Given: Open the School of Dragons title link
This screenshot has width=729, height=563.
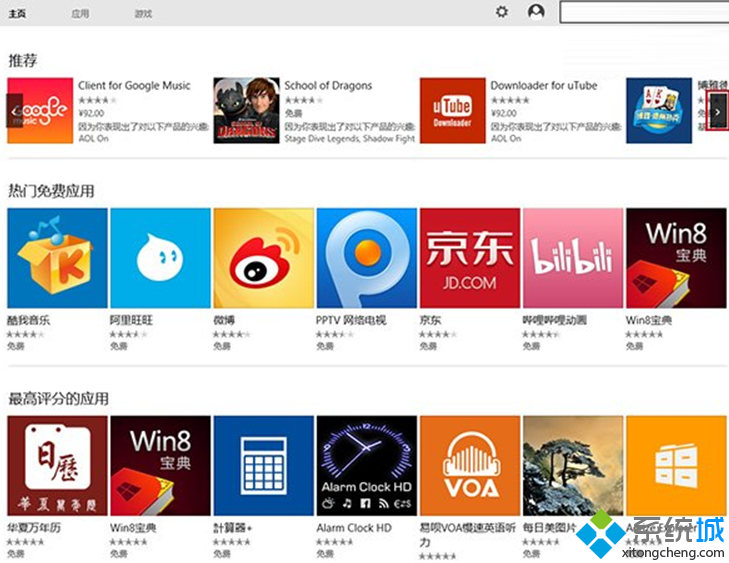Looking at the screenshot, I should coord(328,86).
